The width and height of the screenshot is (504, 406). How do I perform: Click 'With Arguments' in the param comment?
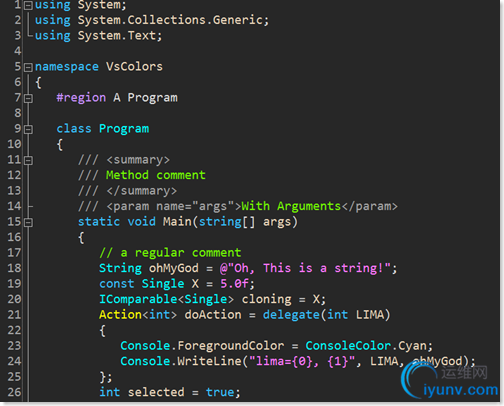[x=291, y=206]
